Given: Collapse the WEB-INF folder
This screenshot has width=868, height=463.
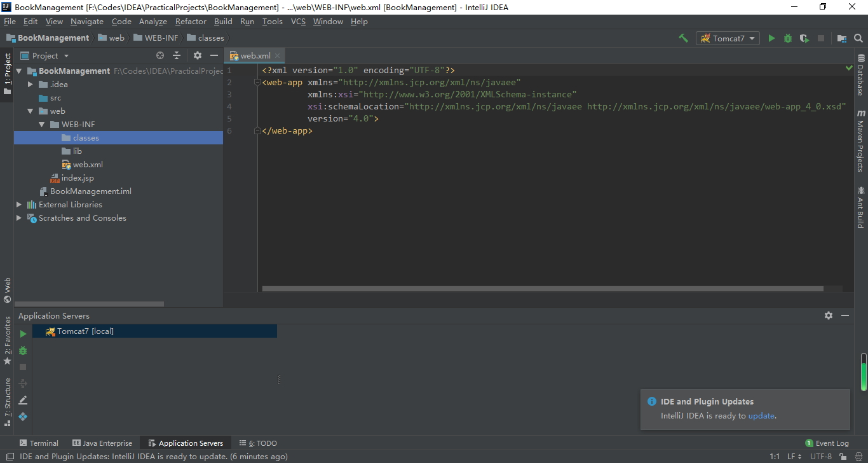Looking at the screenshot, I should (x=41, y=125).
